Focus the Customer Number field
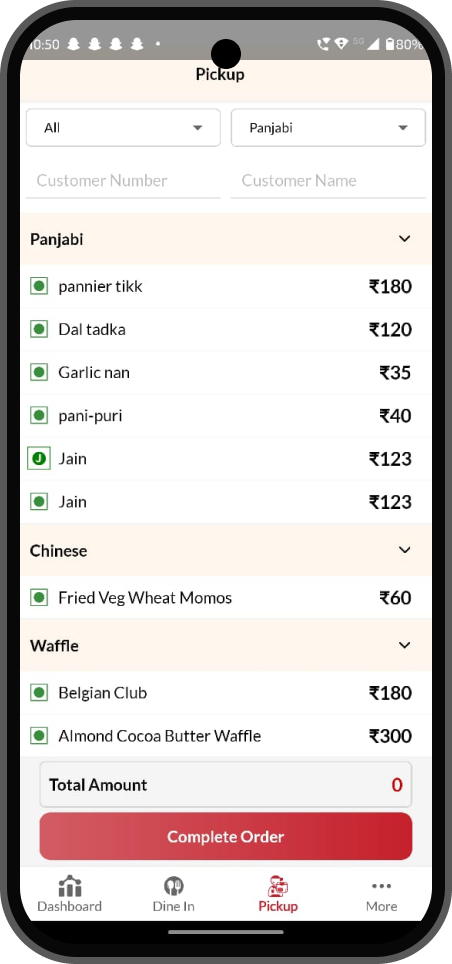The image size is (452, 964). click(x=123, y=181)
